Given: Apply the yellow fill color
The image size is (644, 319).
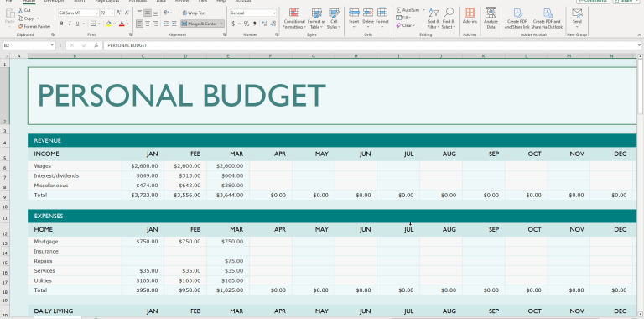Looking at the screenshot, I should pyautogui.click(x=108, y=24).
